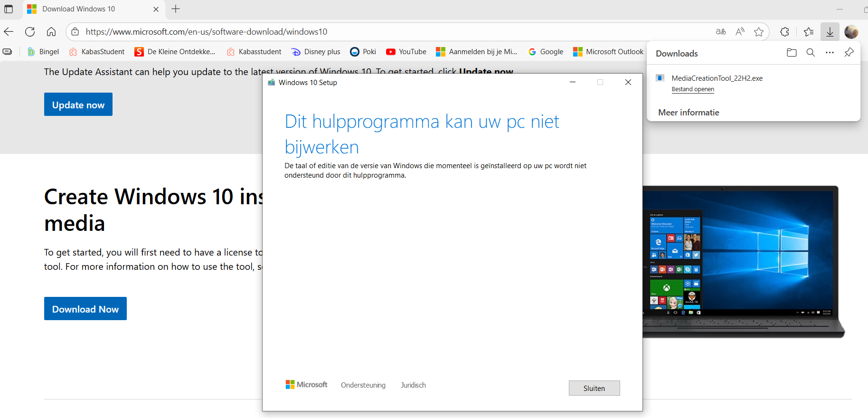Open the favorites list icon
Viewport: 868px width, 418px height.
click(x=809, y=32)
